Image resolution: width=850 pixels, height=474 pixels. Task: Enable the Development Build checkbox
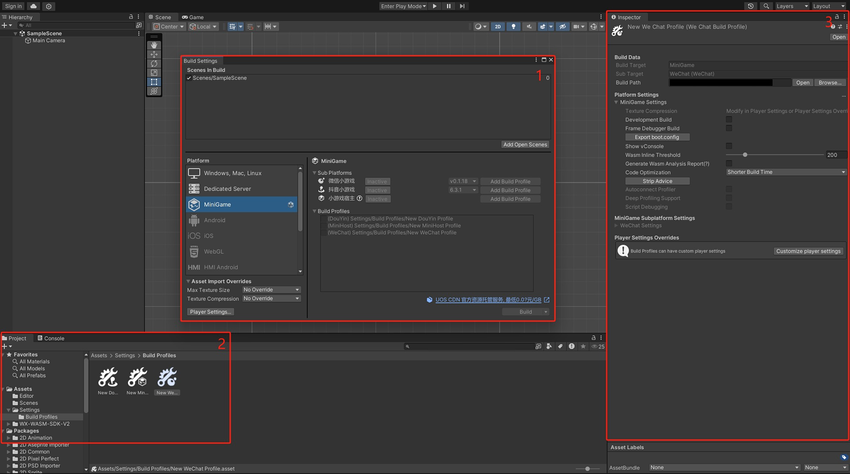728,119
